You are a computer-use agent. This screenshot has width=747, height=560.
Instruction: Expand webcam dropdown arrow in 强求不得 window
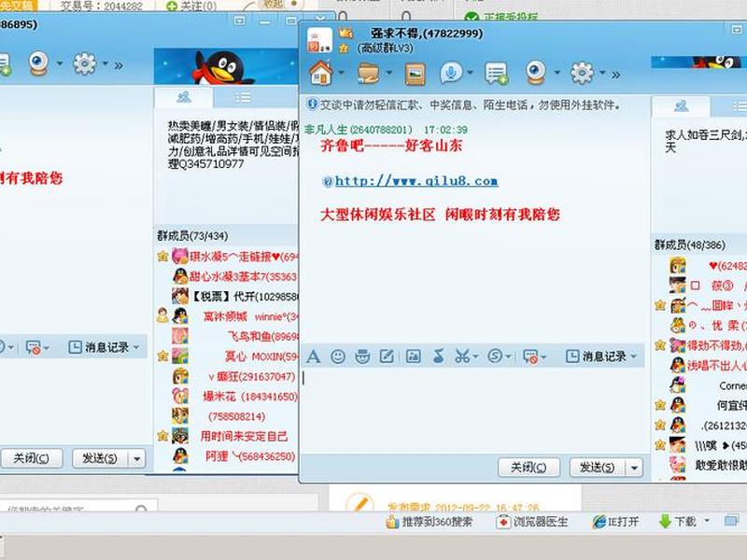pyautogui.click(x=557, y=73)
